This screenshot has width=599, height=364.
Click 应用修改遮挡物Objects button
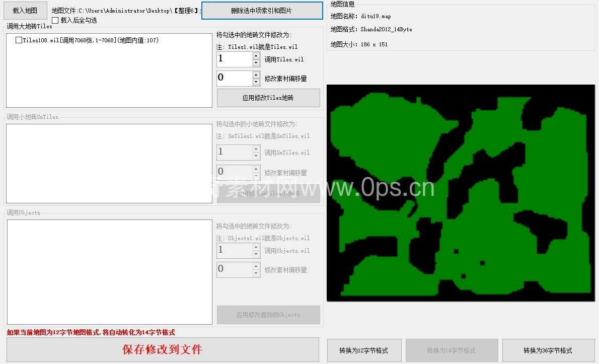[268, 315]
